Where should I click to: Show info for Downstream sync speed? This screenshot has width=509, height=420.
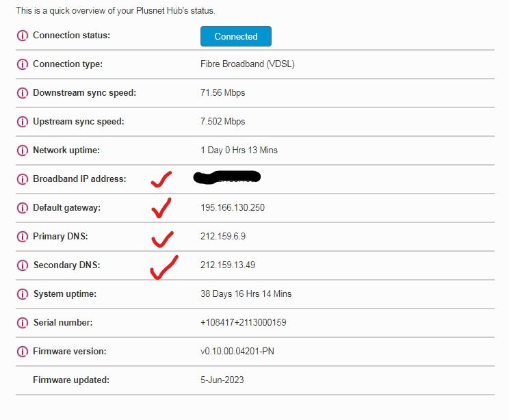click(x=22, y=93)
